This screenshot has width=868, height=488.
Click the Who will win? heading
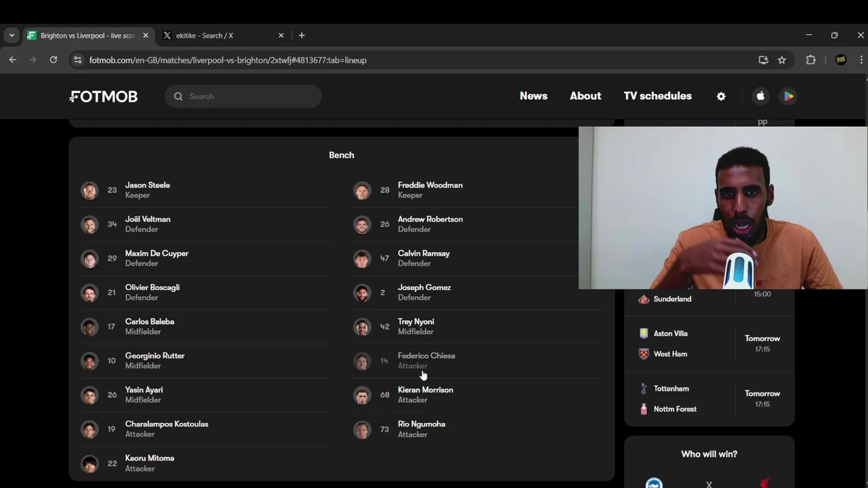[x=709, y=454]
